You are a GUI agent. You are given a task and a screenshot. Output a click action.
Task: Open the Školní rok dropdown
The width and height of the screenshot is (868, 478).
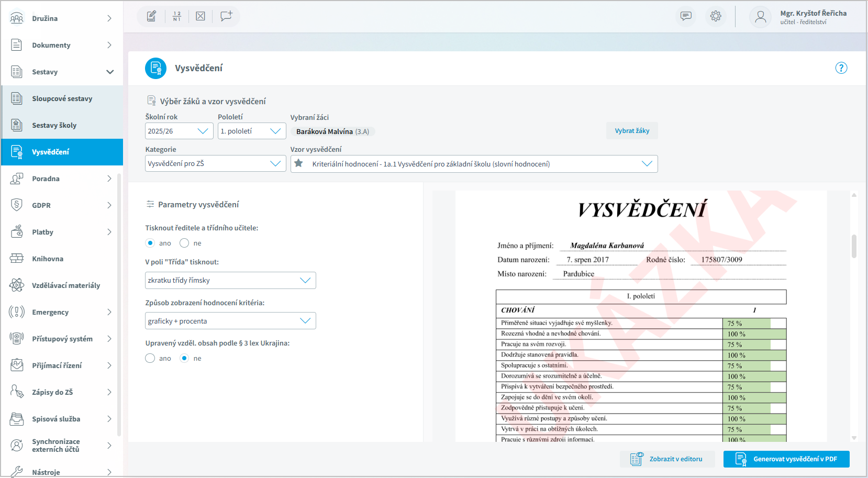pyautogui.click(x=179, y=131)
